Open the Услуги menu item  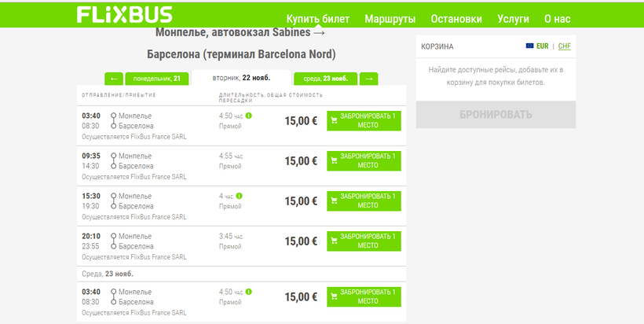[x=513, y=19]
